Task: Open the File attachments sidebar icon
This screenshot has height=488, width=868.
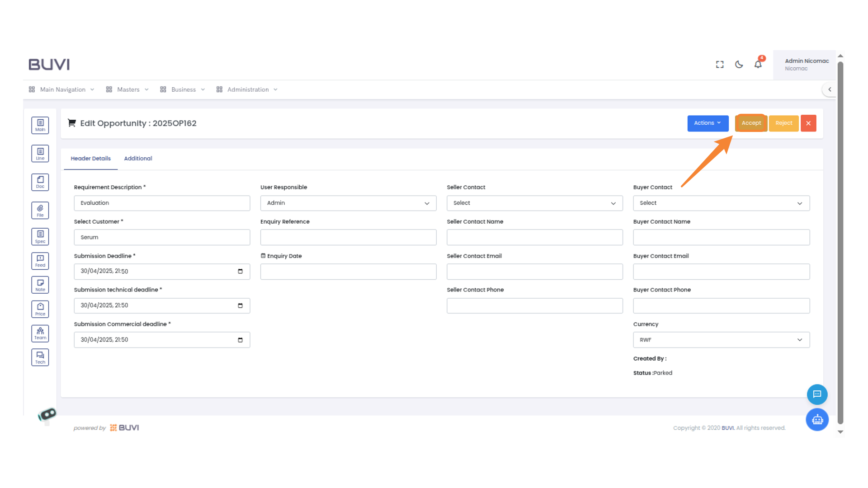Action: 40,210
